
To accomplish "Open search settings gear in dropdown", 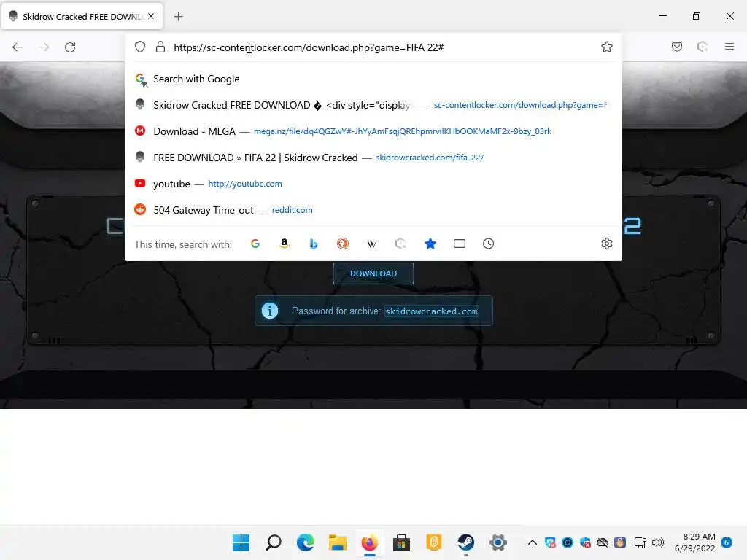I will [606, 244].
